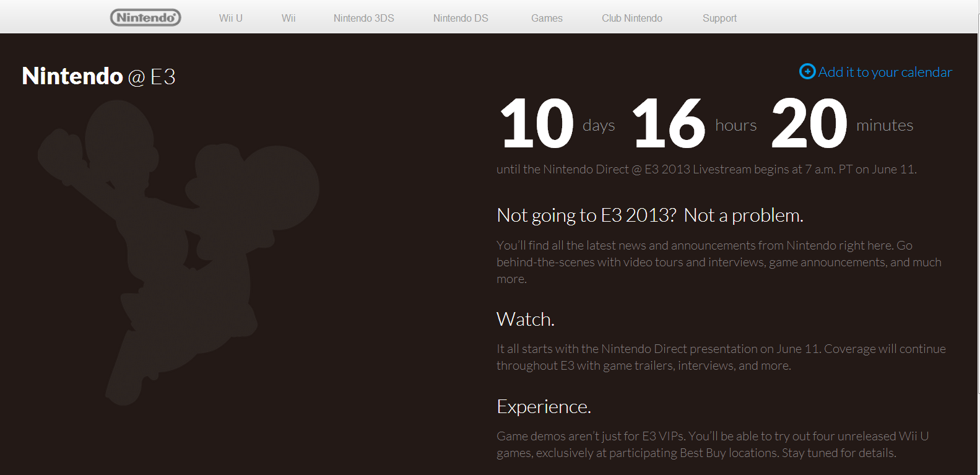The width and height of the screenshot is (980, 475).
Task: Open the Games menu
Action: pos(547,18)
